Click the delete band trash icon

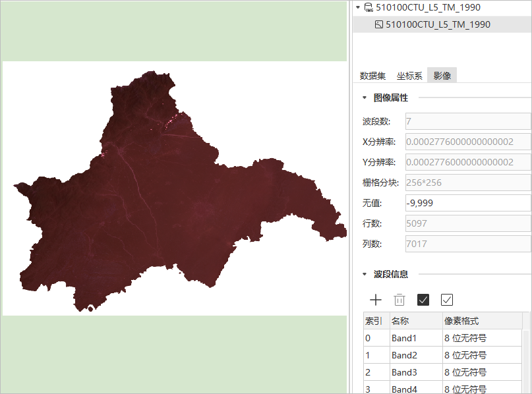[399, 300]
